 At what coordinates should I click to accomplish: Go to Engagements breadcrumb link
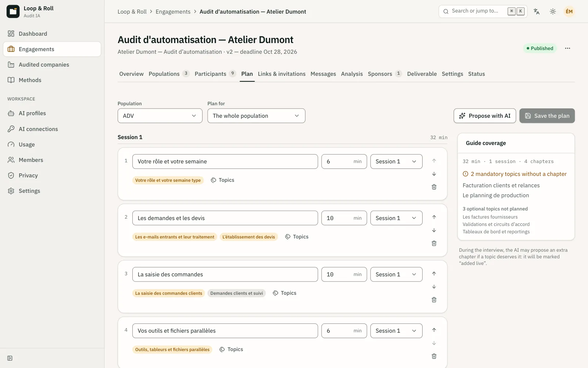(x=173, y=12)
